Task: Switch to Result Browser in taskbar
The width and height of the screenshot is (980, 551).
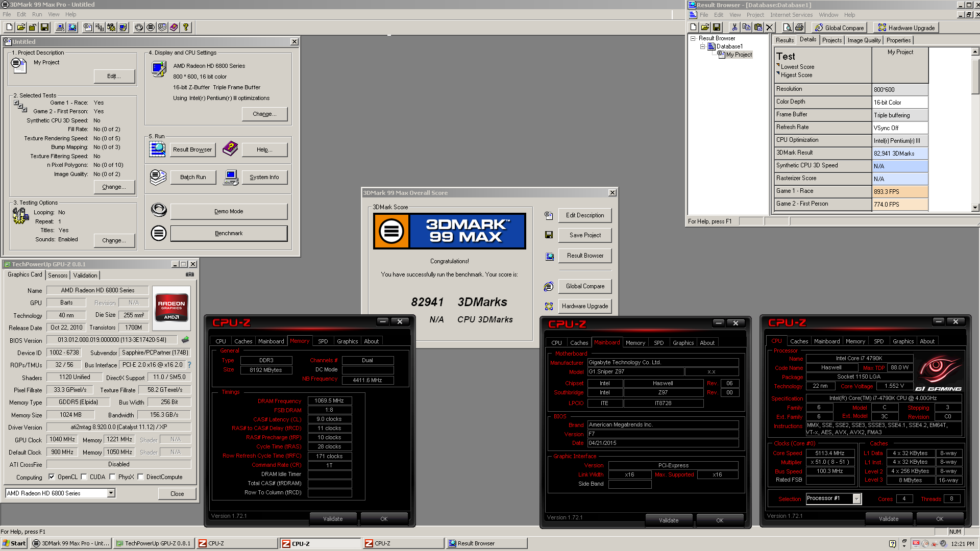Action: pos(486,543)
